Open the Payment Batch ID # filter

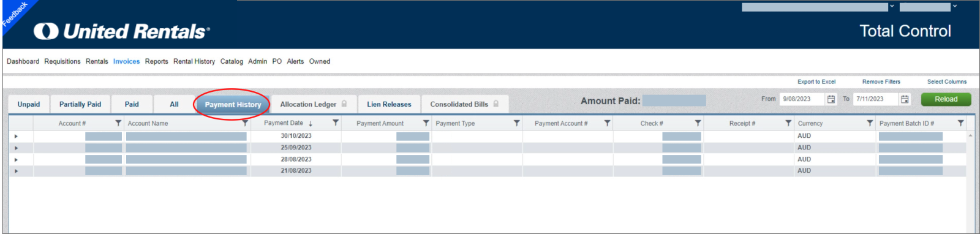[961, 123]
